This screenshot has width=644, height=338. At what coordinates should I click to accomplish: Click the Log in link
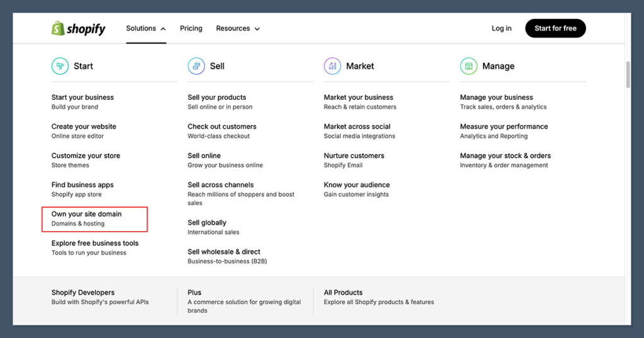click(x=501, y=28)
